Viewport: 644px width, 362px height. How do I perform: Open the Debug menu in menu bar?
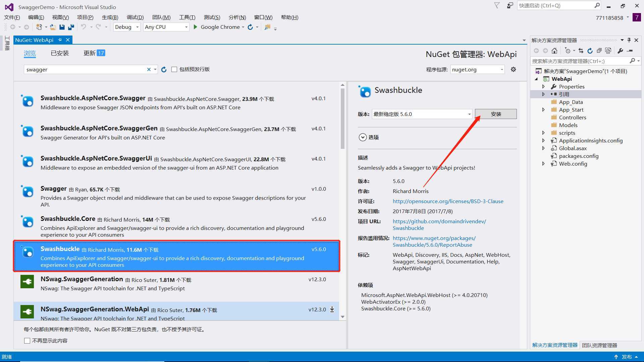click(135, 17)
